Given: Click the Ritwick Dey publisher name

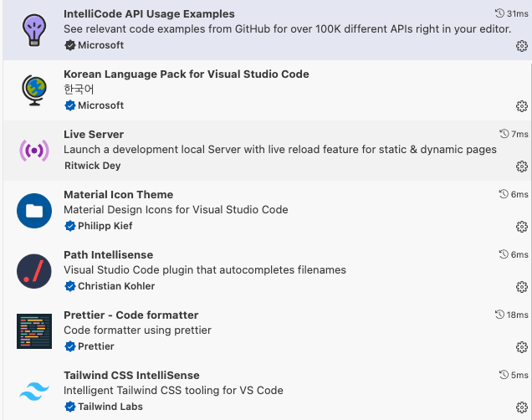Looking at the screenshot, I should [93, 166].
